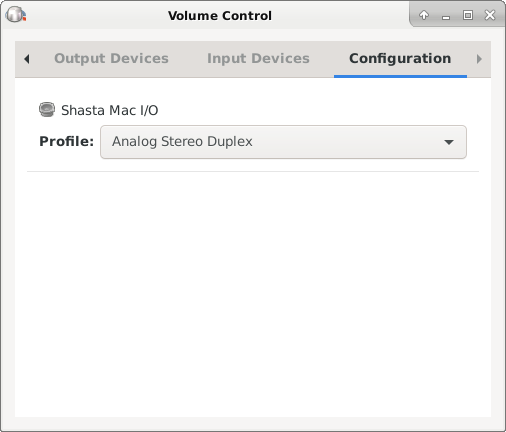The image size is (506, 432).
Task: Minimize the Volume Control window
Action: 446,16
